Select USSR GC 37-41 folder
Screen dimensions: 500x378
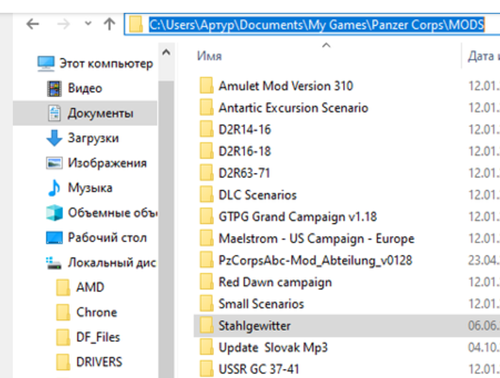(259, 369)
